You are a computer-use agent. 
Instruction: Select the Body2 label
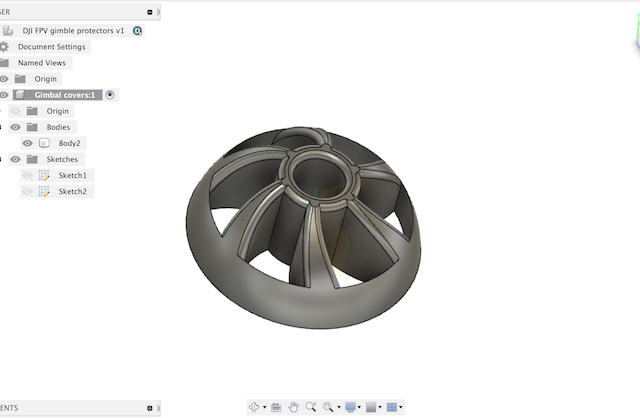click(x=69, y=143)
